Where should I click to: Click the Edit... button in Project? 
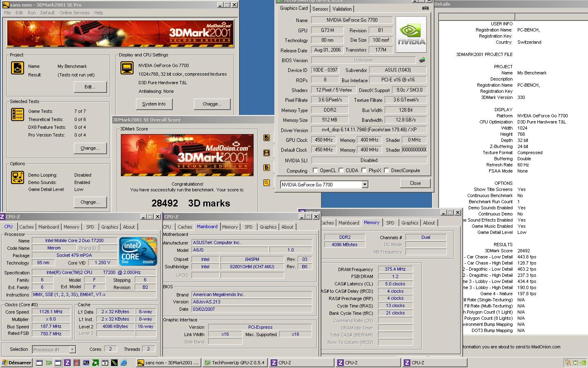coord(90,87)
